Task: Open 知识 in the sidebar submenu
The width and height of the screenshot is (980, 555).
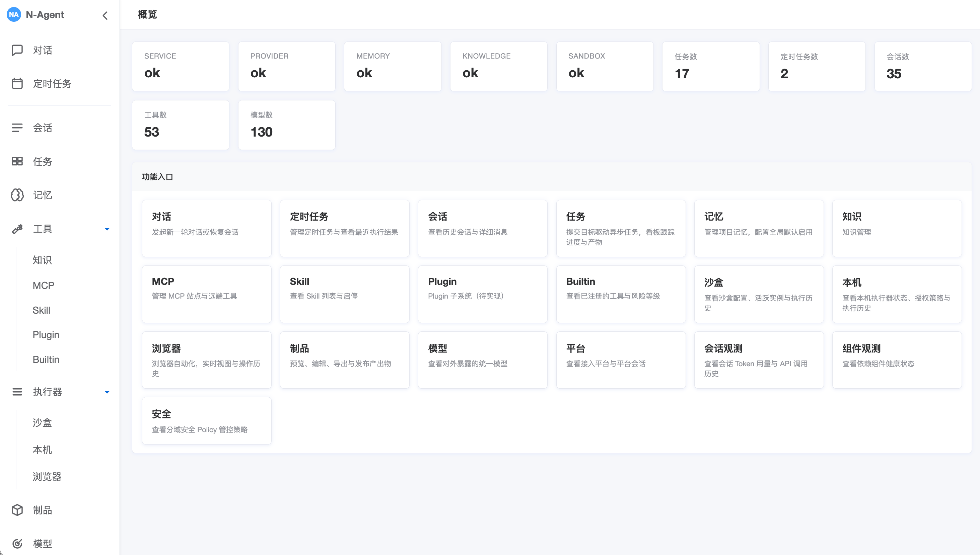Action: click(42, 260)
